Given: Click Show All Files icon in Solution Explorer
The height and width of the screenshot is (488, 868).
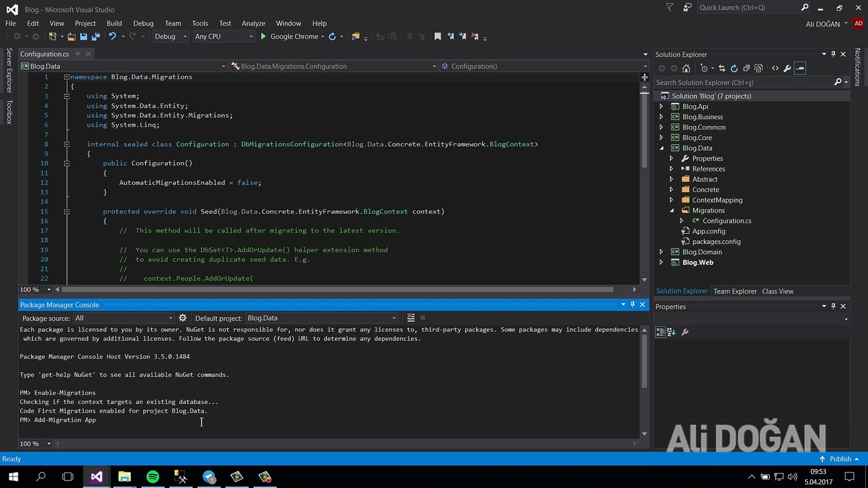Looking at the screenshot, I should coord(758,68).
